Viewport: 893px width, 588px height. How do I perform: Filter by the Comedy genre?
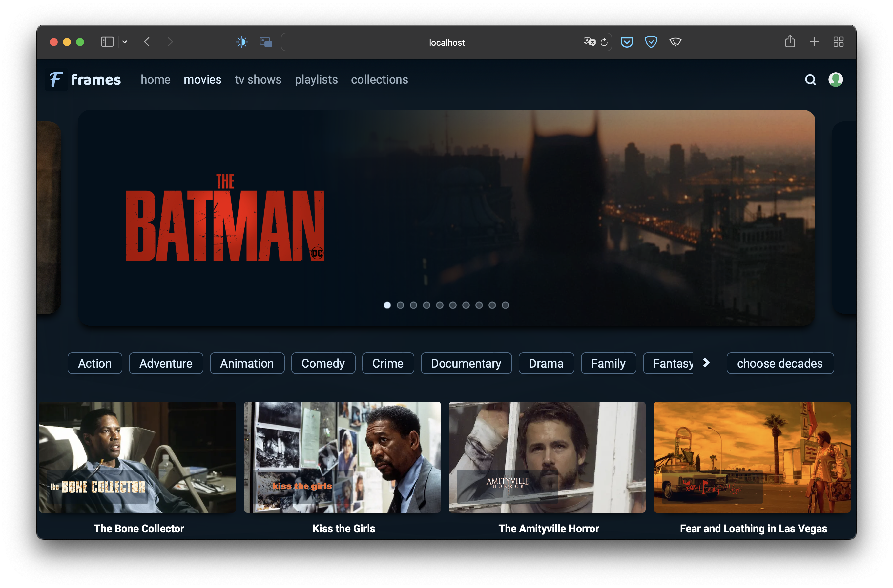click(x=323, y=363)
